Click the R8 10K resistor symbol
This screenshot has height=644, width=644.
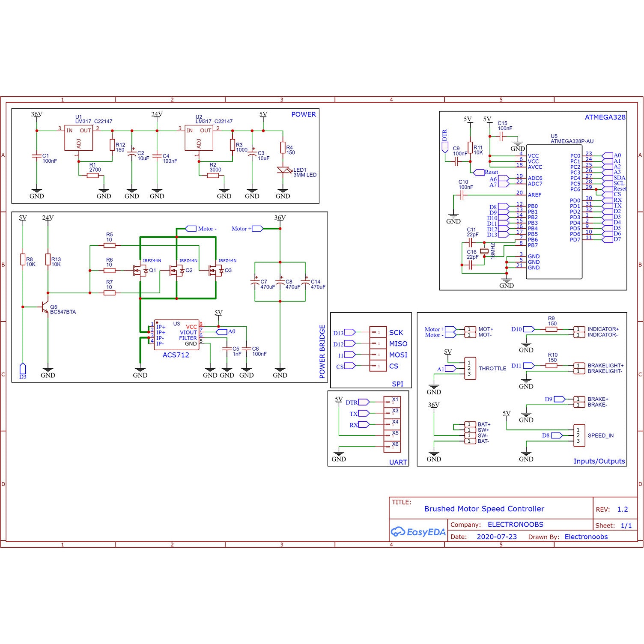pyautogui.click(x=23, y=259)
